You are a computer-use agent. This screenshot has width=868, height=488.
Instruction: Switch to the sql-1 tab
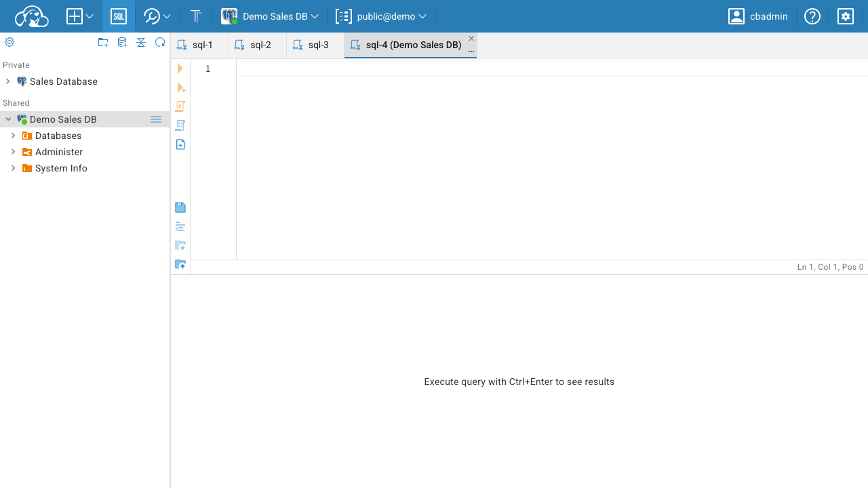199,45
